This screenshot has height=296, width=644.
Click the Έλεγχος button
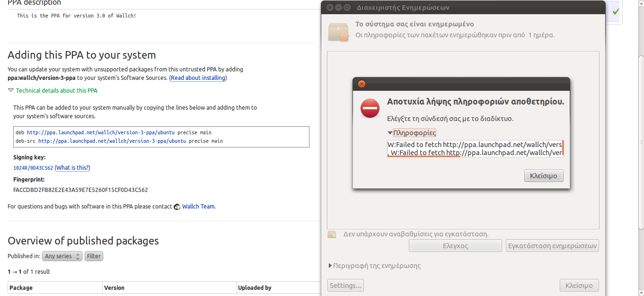click(x=455, y=246)
